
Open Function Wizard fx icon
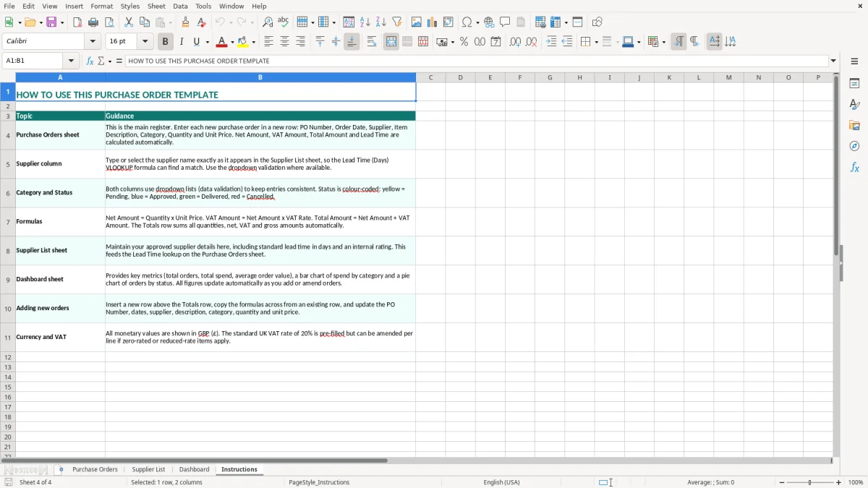[x=90, y=61]
